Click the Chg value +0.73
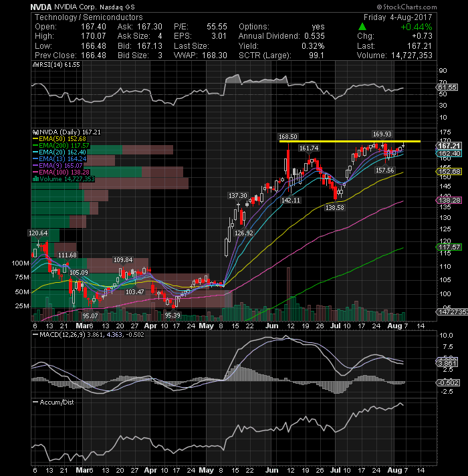Image resolution: width=468 pixels, height=476 pixels. (x=422, y=36)
